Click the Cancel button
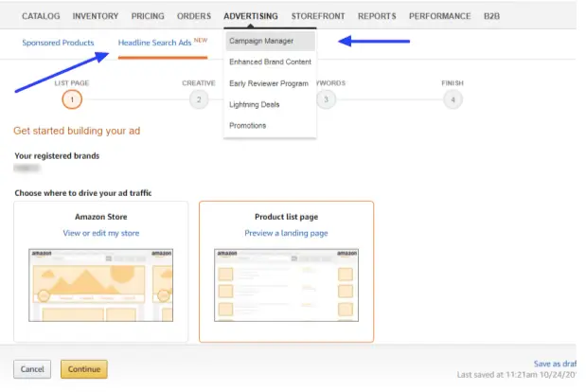This screenshot has height=392, width=586. [x=32, y=369]
